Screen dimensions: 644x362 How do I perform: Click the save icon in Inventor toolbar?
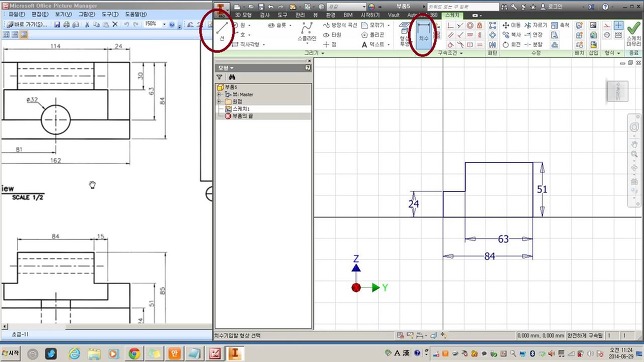[261, 7]
